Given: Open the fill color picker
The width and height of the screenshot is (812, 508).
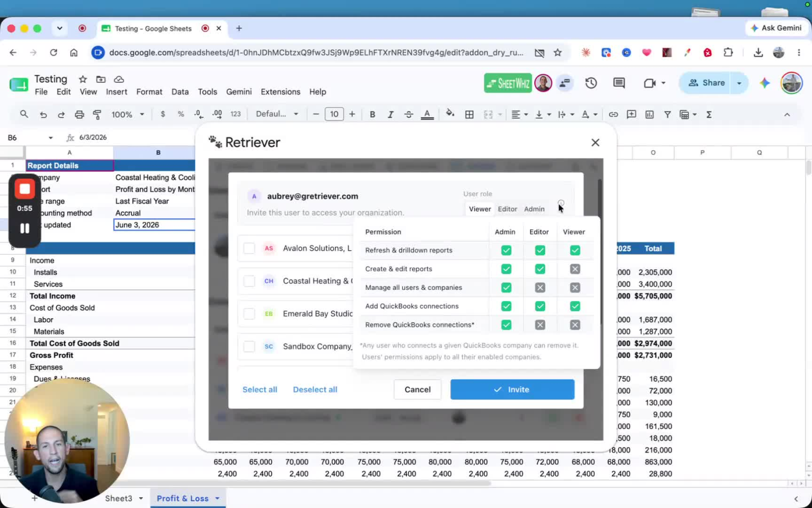Looking at the screenshot, I should (450, 114).
